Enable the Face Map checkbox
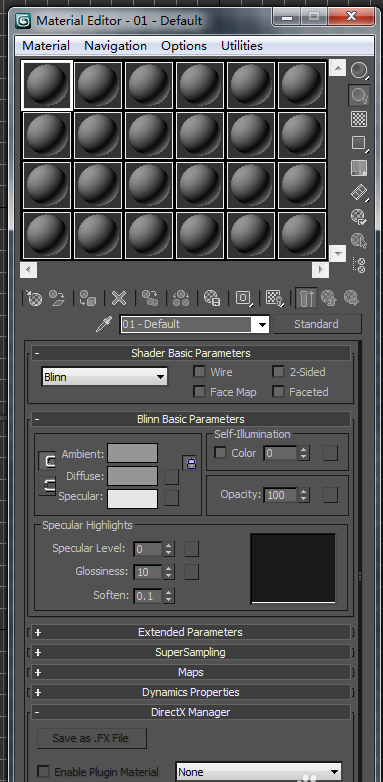This screenshot has width=383, height=782. [x=199, y=392]
